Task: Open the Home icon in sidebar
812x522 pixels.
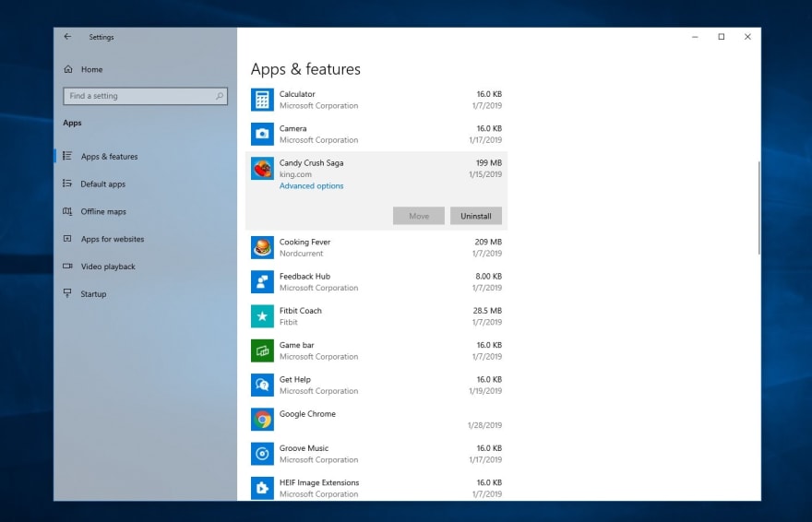Action: click(x=68, y=69)
